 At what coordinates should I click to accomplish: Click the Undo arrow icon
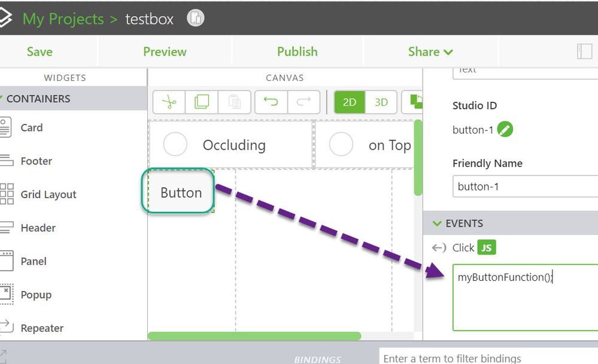point(271,102)
